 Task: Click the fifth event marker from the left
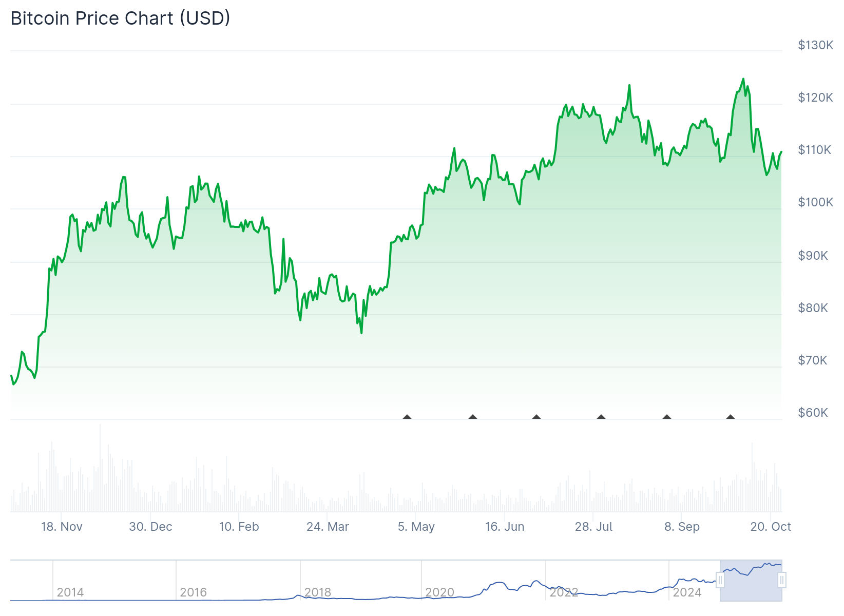point(667,417)
